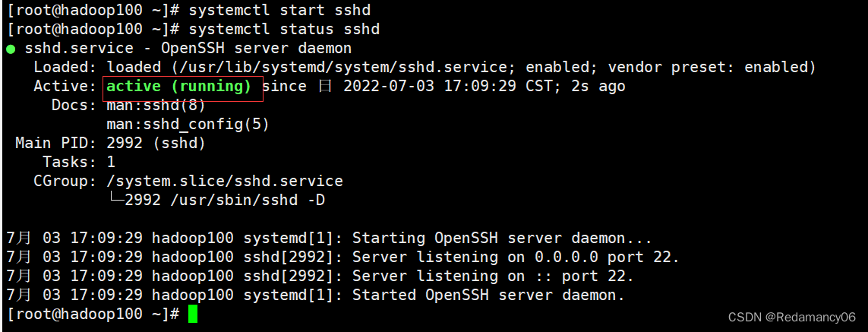Select the "systemctl start sshd" command text
The height and width of the screenshot is (332, 868).
coord(279,11)
